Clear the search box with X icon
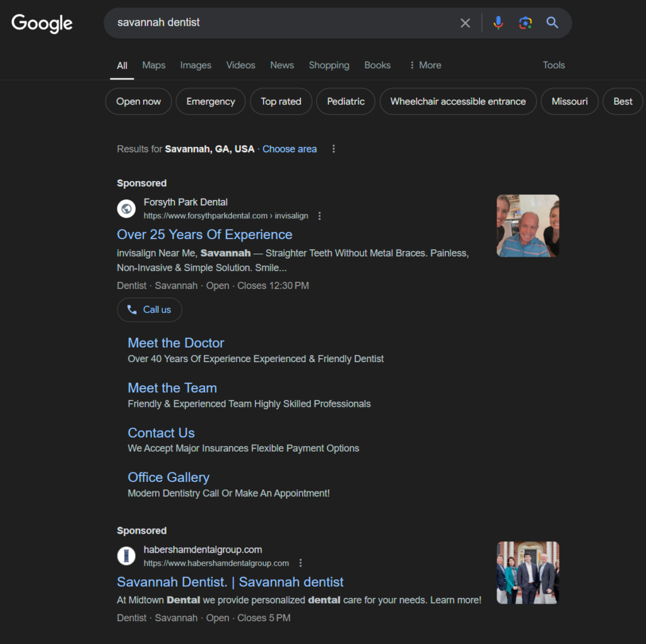 465,23
